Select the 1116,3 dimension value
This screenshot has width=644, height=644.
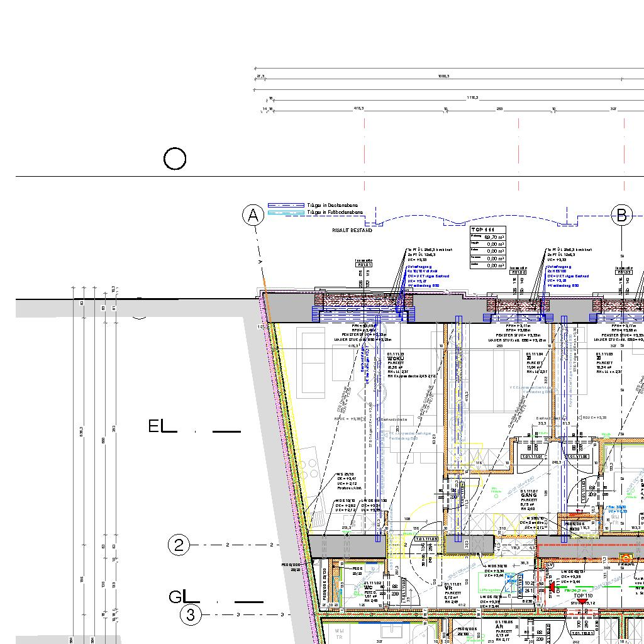coord(472,97)
